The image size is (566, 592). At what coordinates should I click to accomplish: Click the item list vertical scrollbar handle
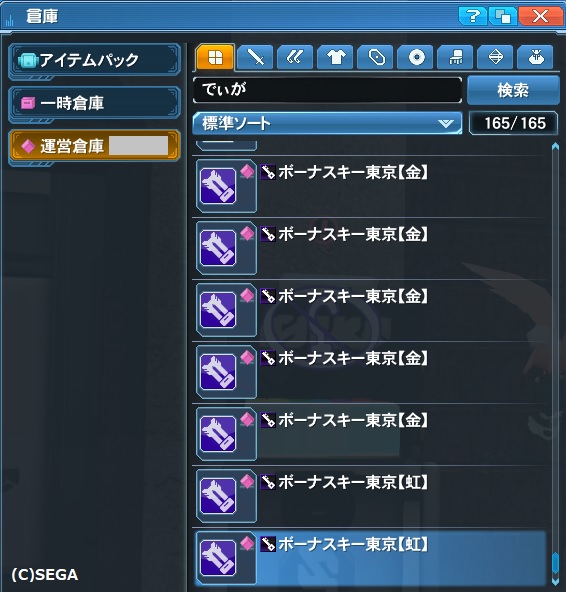pyautogui.click(x=555, y=566)
